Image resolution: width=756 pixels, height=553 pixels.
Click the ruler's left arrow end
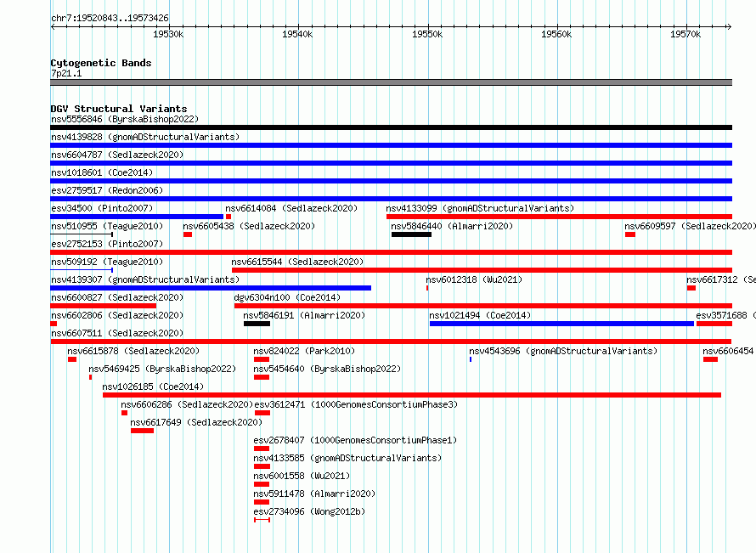[53, 26]
